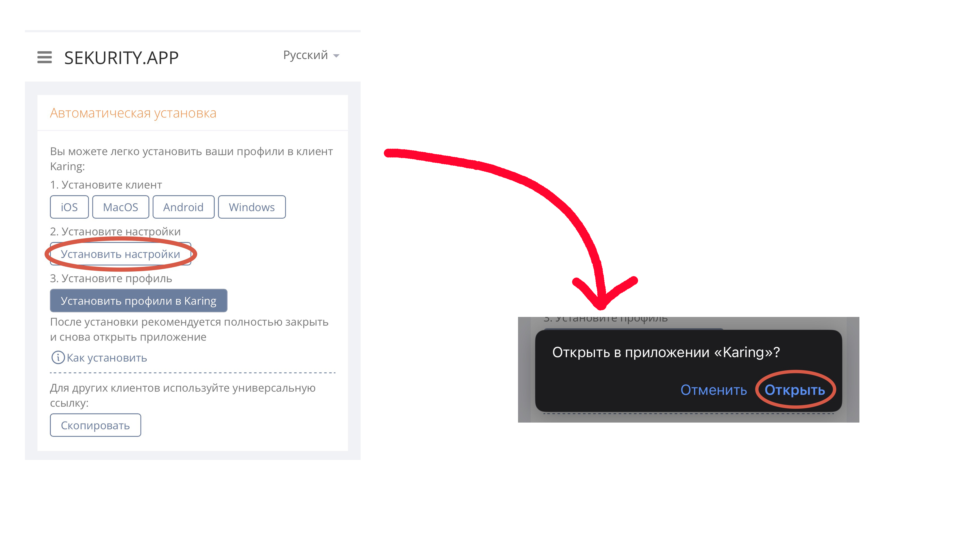Click the SEKURITY.APP site title

coord(121,58)
